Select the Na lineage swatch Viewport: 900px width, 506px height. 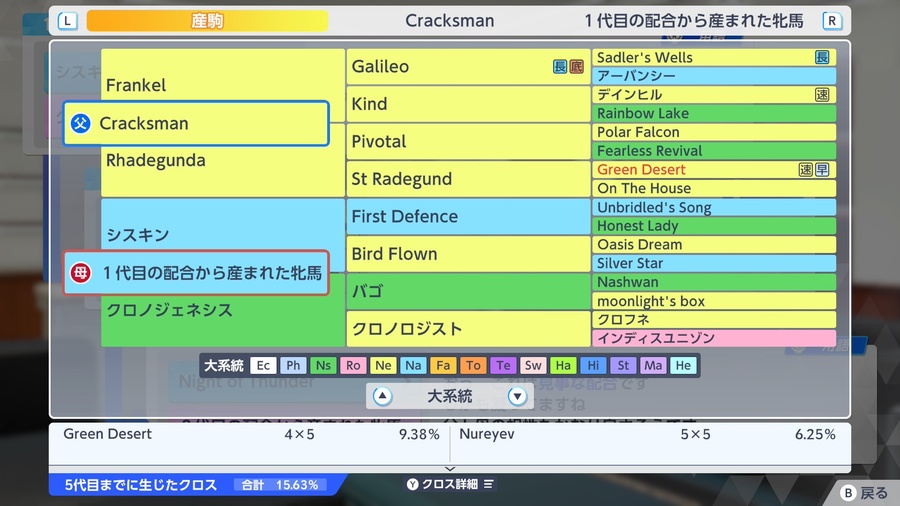point(413,365)
